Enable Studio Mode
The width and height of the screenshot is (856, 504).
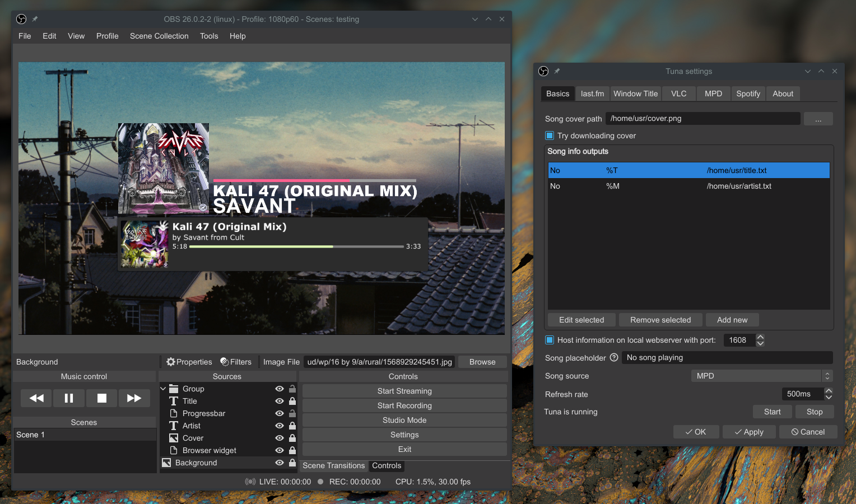(x=404, y=420)
